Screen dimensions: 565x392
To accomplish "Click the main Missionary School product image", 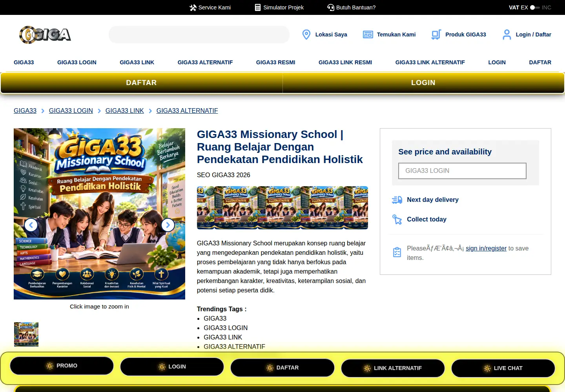I will tap(99, 214).
